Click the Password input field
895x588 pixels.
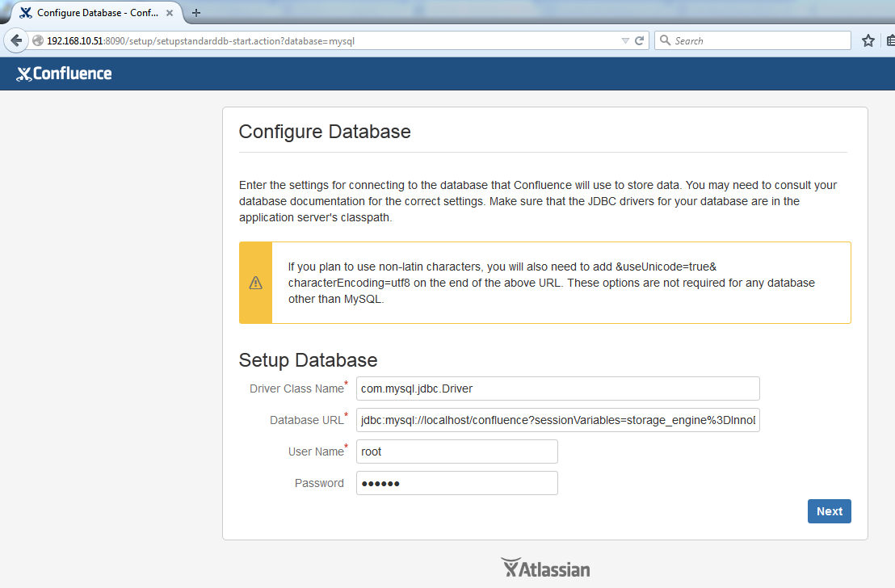[x=456, y=483]
